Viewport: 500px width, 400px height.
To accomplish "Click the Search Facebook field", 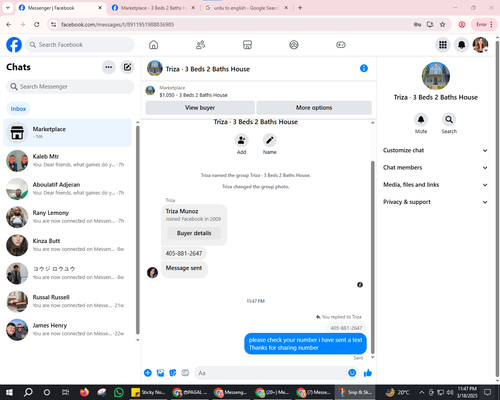I will [80, 45].
